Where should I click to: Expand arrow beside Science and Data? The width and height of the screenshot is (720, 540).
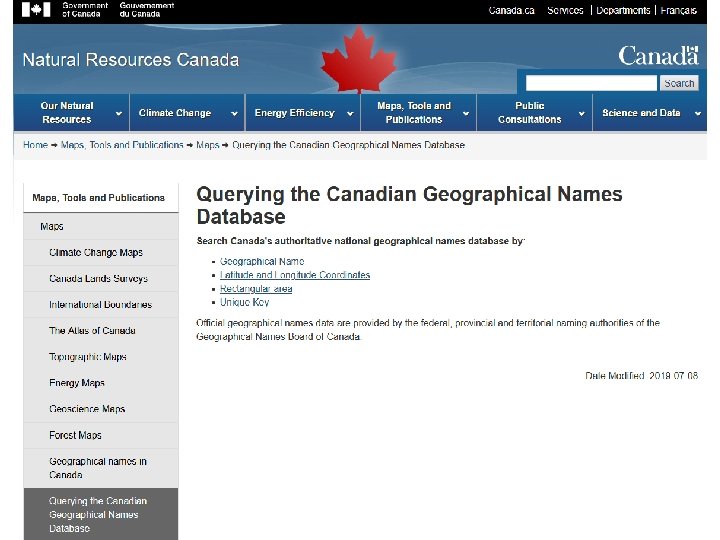point(698,113)
